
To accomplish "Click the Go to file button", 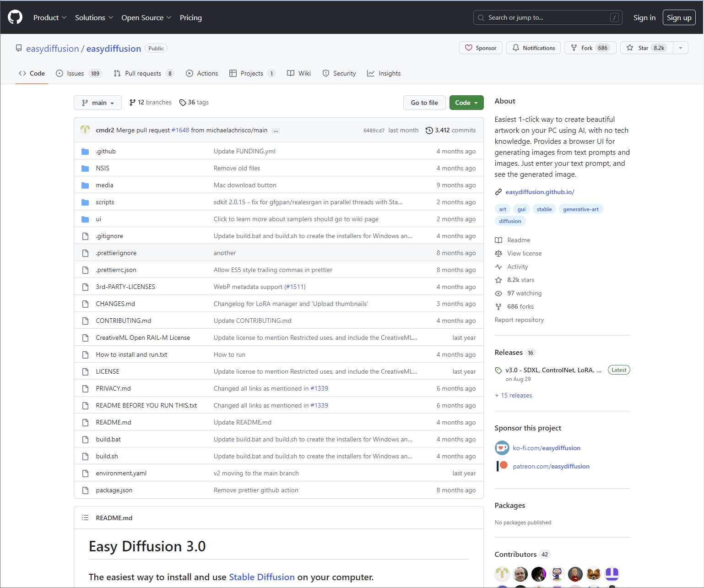I will [x=424, y=103].
